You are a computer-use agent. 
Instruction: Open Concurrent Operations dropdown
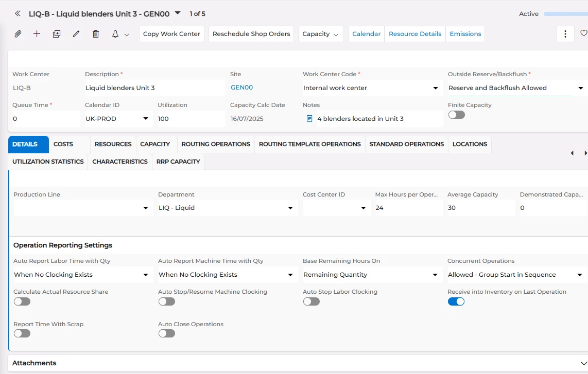580,275
